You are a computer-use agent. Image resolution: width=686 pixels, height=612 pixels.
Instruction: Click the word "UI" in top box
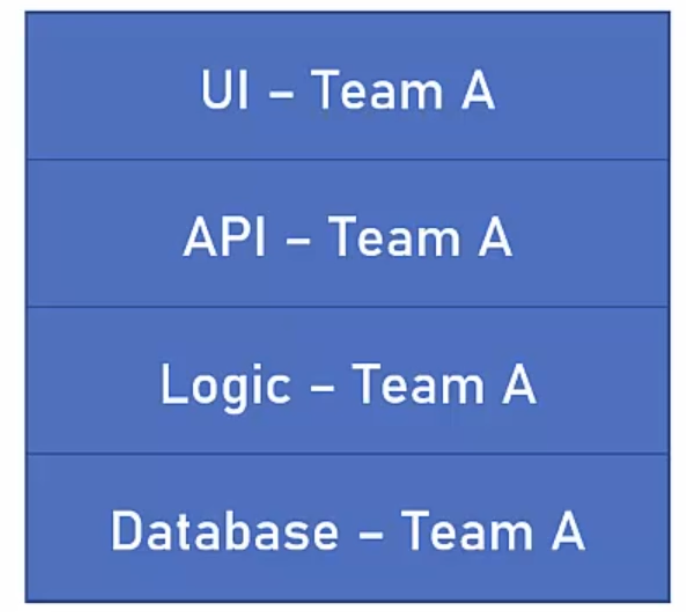(x=225, y=90)
